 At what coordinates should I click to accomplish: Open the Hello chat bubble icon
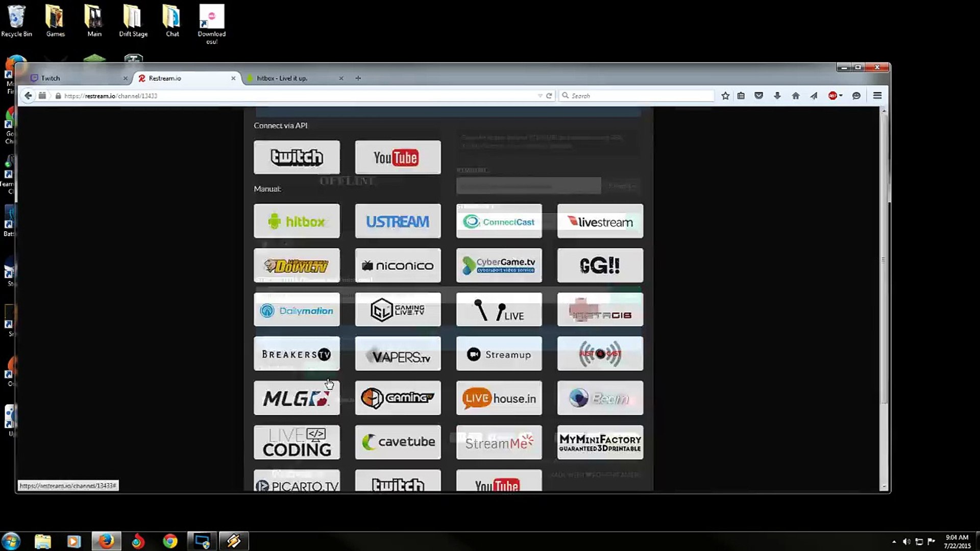pyautogui.click(x=856, y=95)
